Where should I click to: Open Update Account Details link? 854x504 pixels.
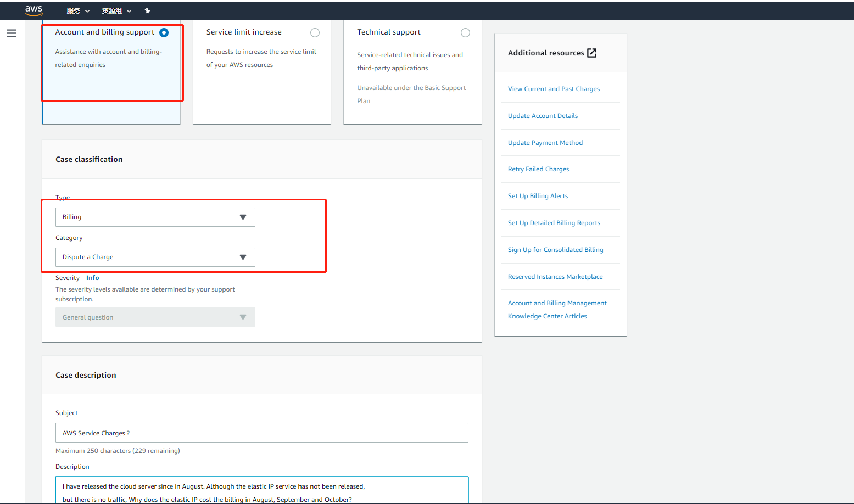point(543,116)
